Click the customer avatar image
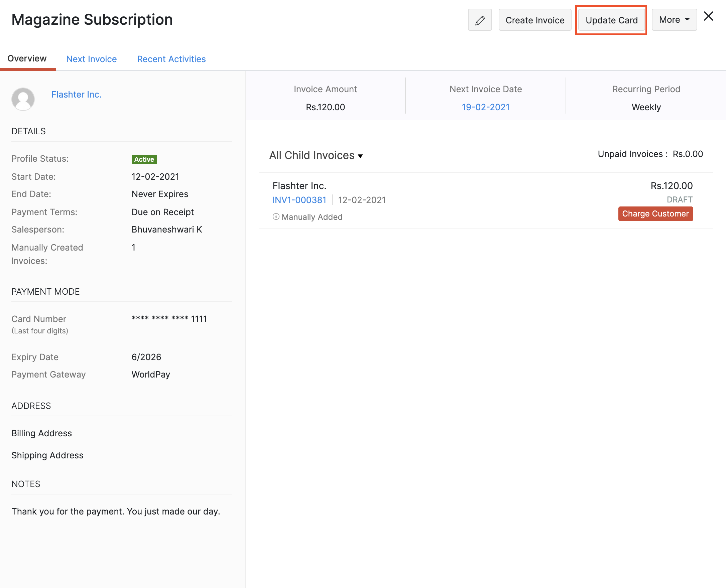726x588 pixels. (x=23, y=99)
